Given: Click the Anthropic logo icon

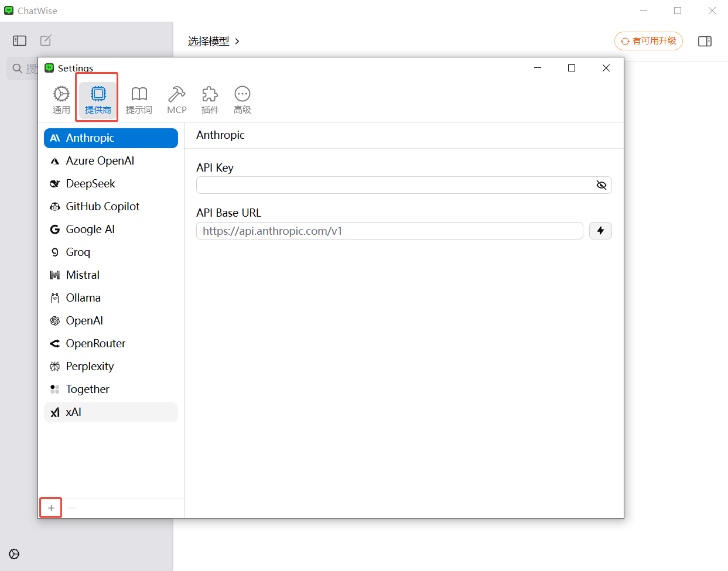Looking at the screenshot, I should (55, 138).
